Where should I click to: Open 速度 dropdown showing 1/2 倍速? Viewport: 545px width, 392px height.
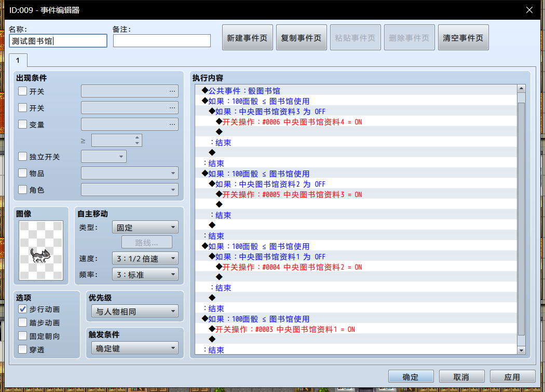[x=145, y=258]
